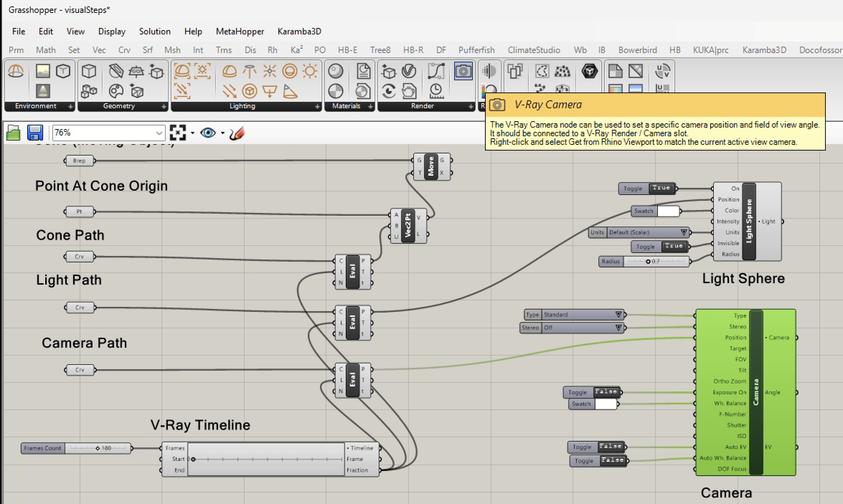Click the Frames Count slider
The width and height of the screenshot is (843, 504).
tap(98, 448)
